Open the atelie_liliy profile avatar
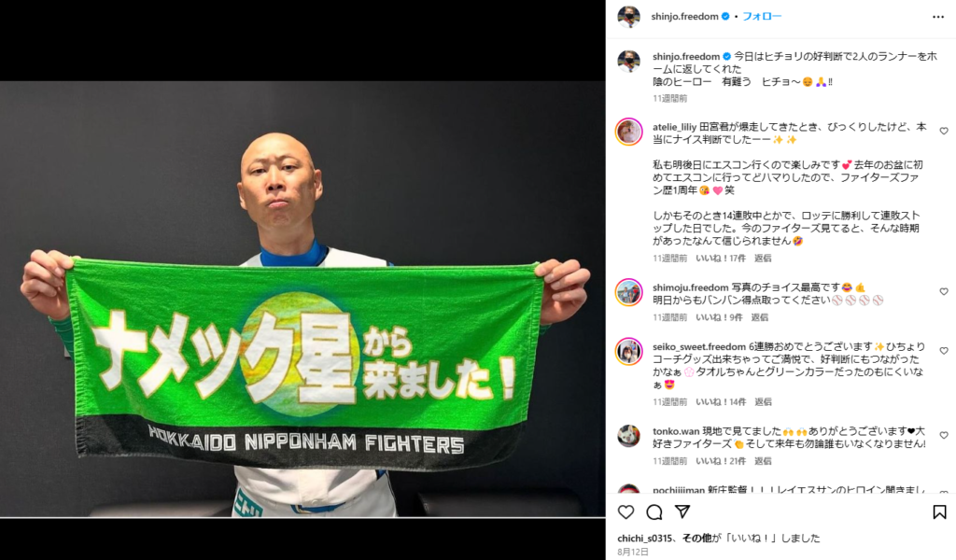 [628, 132]
